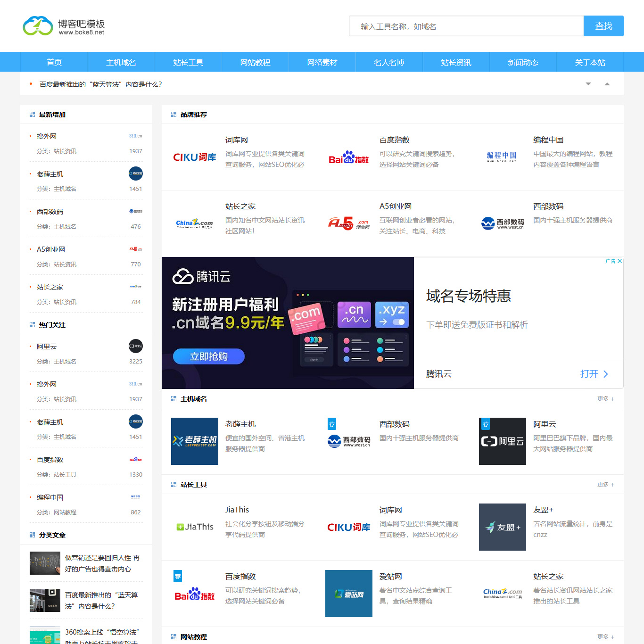This screenshot has height=644, width=644.
Task: Close the Tencent Cloud ad with the X
Action: pos(619,261)
